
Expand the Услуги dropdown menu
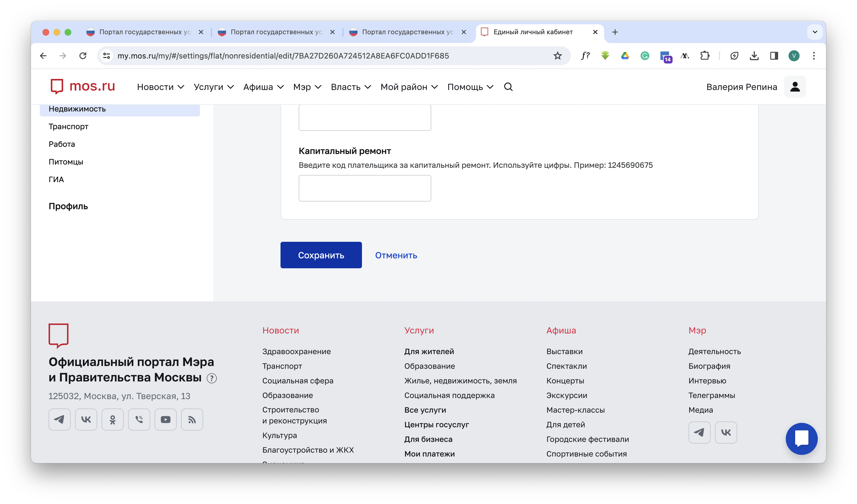(x=214, y=87)
